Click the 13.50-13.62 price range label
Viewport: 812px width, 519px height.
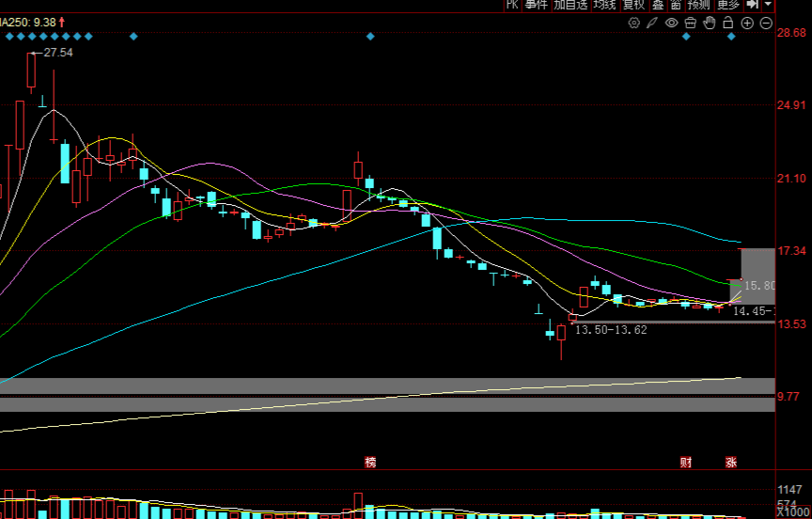tap(611, 330)
